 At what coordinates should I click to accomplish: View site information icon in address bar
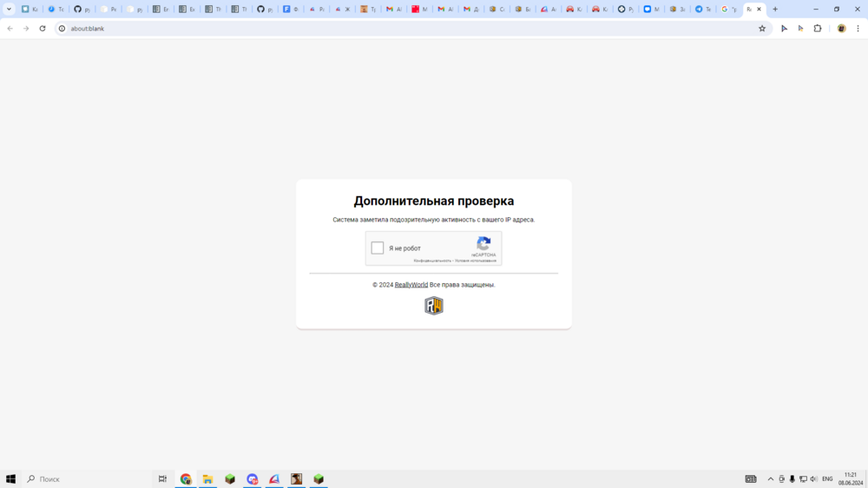(62, 29)
